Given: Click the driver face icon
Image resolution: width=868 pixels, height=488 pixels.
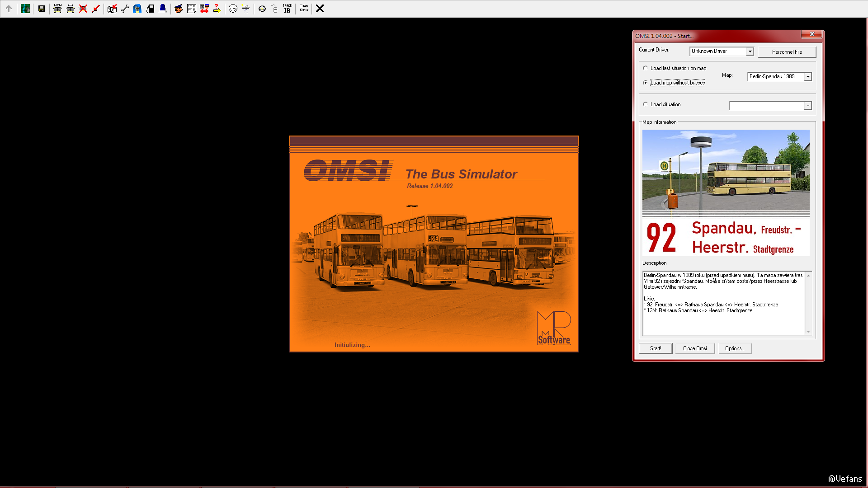Looking at the screenshot, I should [x=179, y=9].
